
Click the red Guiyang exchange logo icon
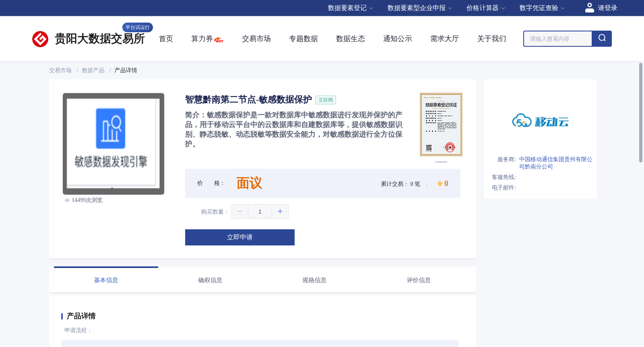(40, 39)
